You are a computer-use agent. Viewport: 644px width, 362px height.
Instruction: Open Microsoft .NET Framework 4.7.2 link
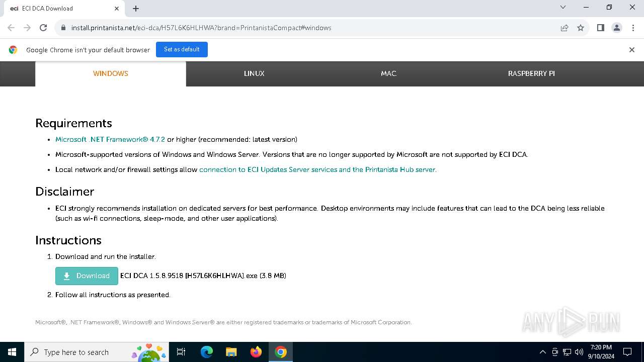(x=110, y=139)
